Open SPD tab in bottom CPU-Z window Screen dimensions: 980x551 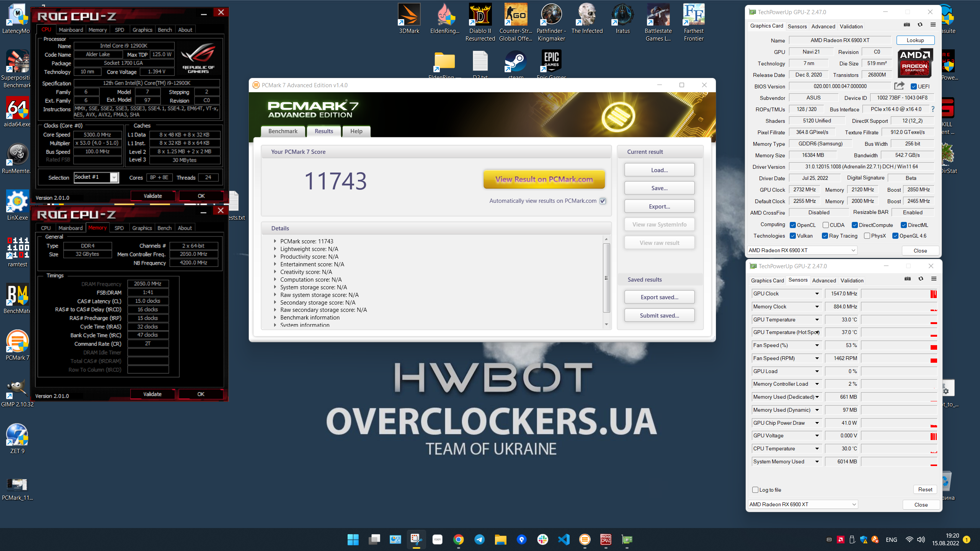pyautogui.click(x=119, y=228)
